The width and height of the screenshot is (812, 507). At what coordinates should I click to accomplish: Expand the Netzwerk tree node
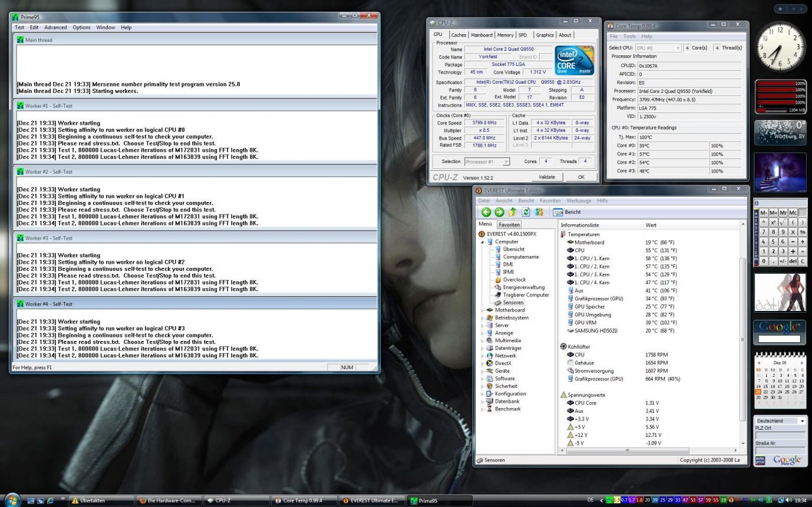coord(483,356)
